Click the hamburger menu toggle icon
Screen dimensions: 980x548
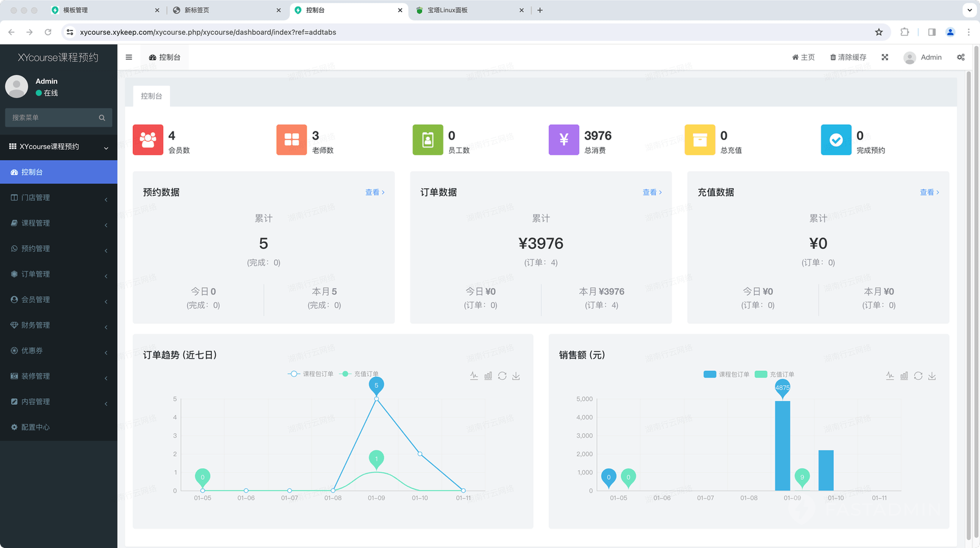click(129, 57)
